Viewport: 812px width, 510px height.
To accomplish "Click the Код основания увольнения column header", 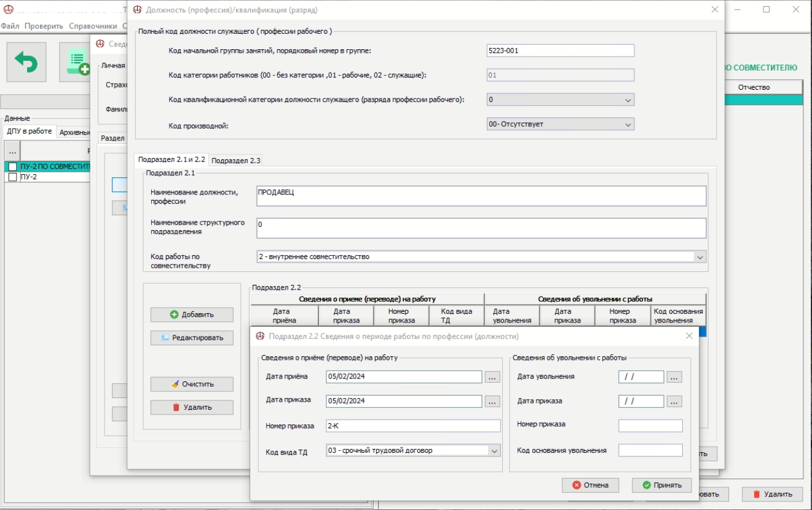I will [679, 316].
